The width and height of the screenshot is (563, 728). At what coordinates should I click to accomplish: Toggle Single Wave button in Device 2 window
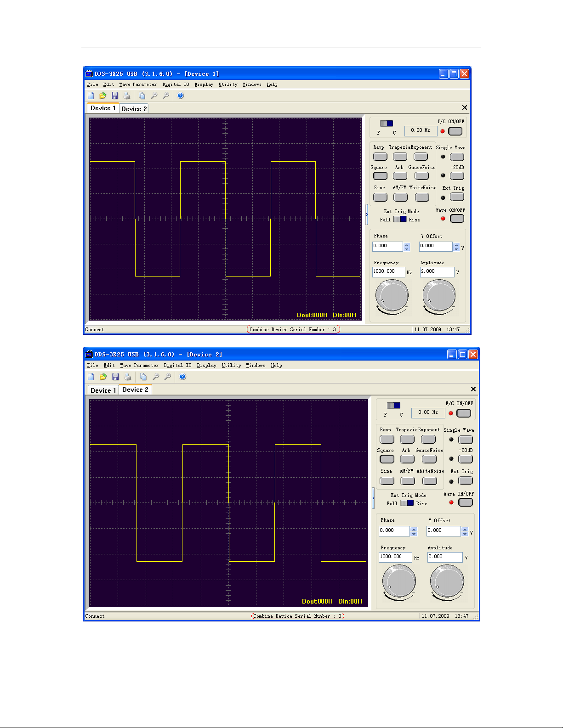pyautogui.click(x=466, y=440)
